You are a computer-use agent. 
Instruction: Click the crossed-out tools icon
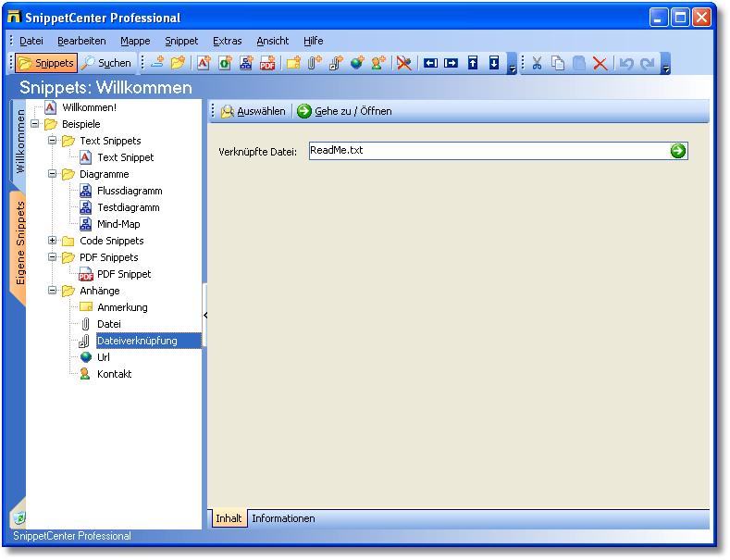404,63
